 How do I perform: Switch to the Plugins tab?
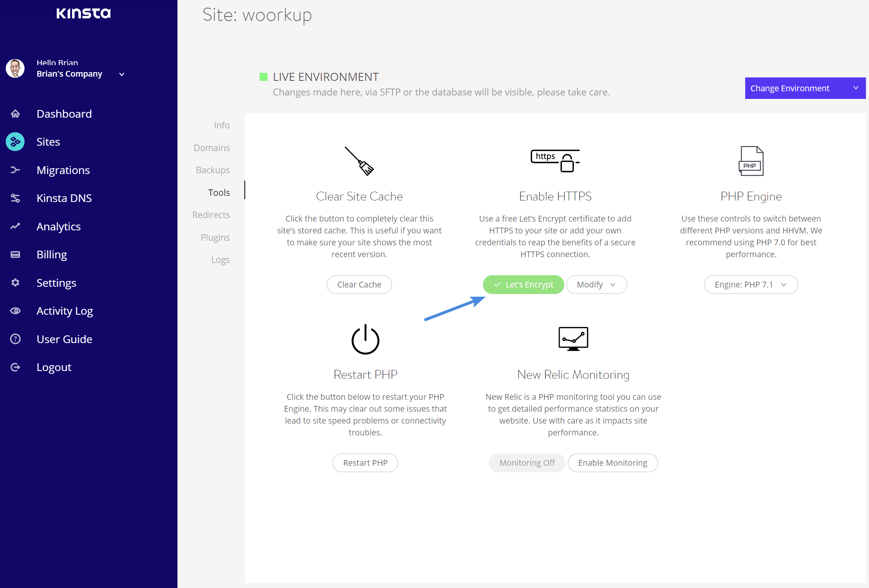pyautogui.click(x=215, y=237)
